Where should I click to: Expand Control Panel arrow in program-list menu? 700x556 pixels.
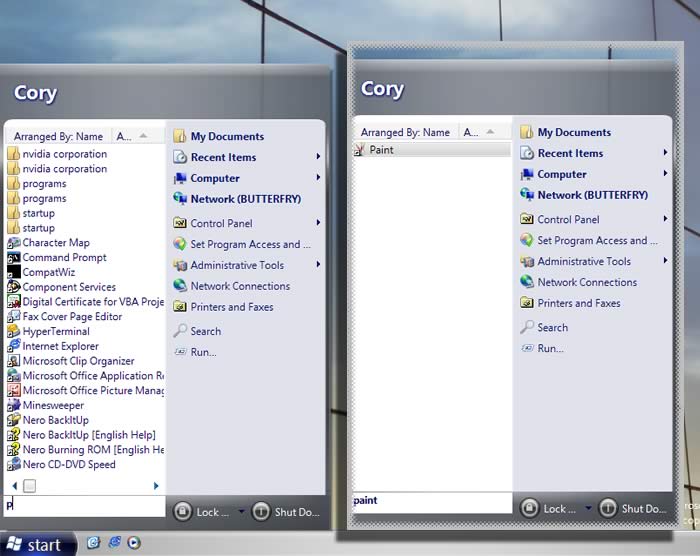click(318, 222)
